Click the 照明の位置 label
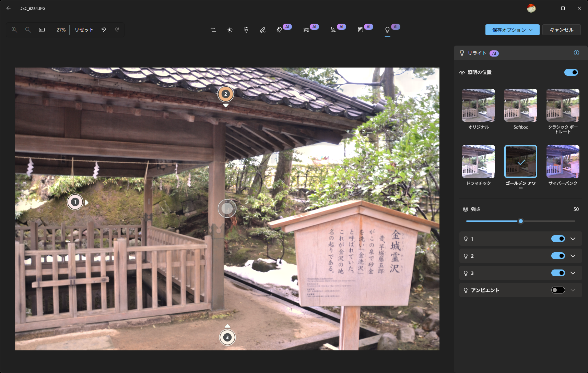The image size is (588, 373). pyautogui.click(x=480, y=72)
